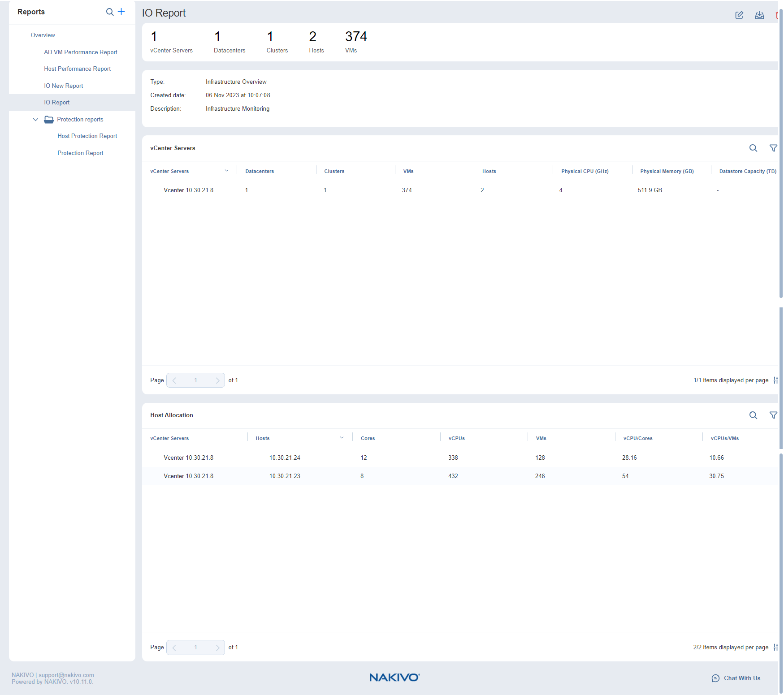Image resolution: width=784 pixels, height=695 pixels.
Task: Click page number field in vCenter Servers
Action: click(195, 380)
